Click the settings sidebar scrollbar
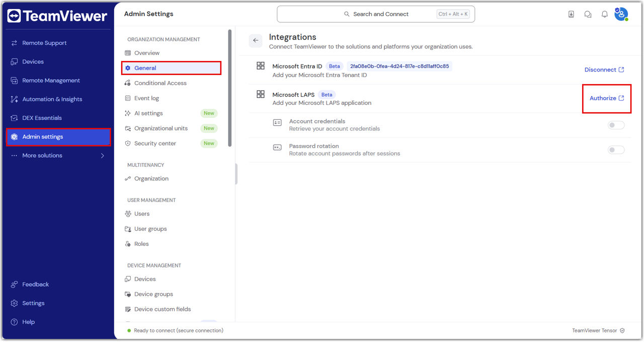This screenshot has width=644, height=342. click(230, 88)
